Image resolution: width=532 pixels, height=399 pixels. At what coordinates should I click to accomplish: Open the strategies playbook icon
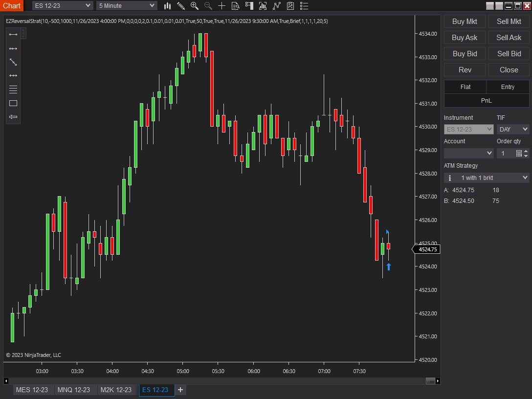coord(290,6)
